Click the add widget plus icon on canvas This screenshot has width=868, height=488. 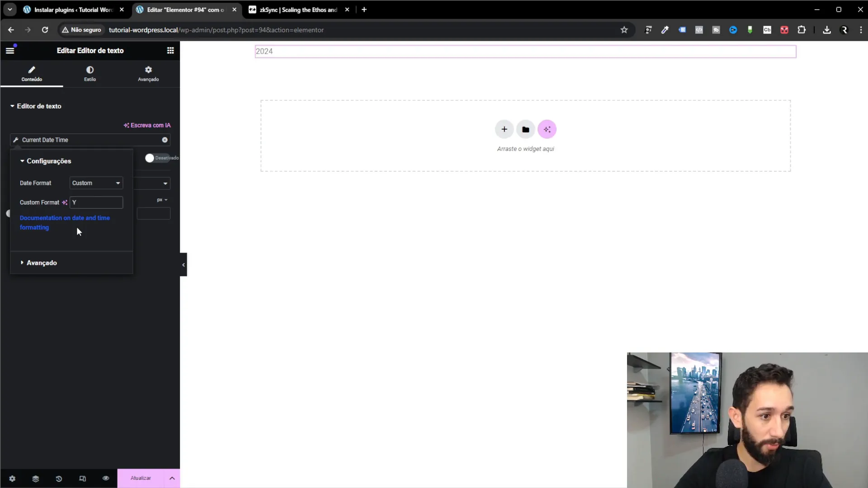pyautogui.click(x=505, y=129)
